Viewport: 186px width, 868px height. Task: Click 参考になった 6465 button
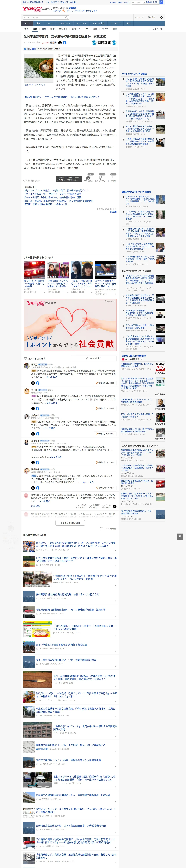105,383
